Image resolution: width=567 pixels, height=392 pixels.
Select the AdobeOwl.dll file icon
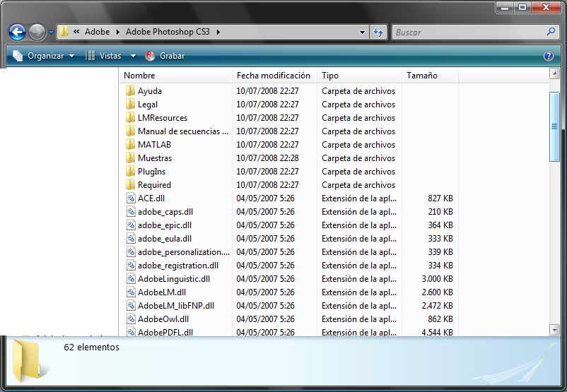pos(131,319)
